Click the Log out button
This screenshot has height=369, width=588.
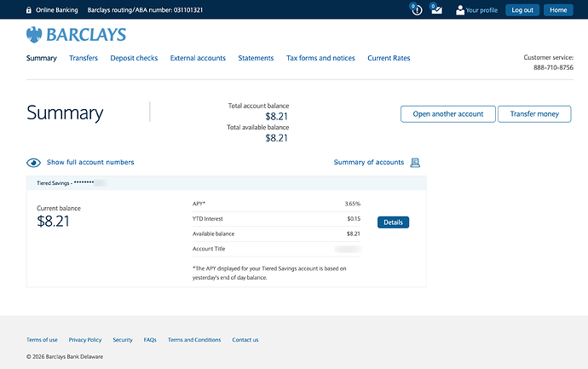[522, 10]
